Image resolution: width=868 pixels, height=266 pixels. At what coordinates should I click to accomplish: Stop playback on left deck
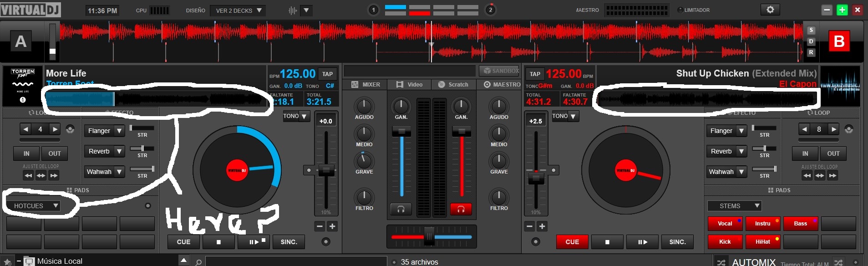(218, 242)
